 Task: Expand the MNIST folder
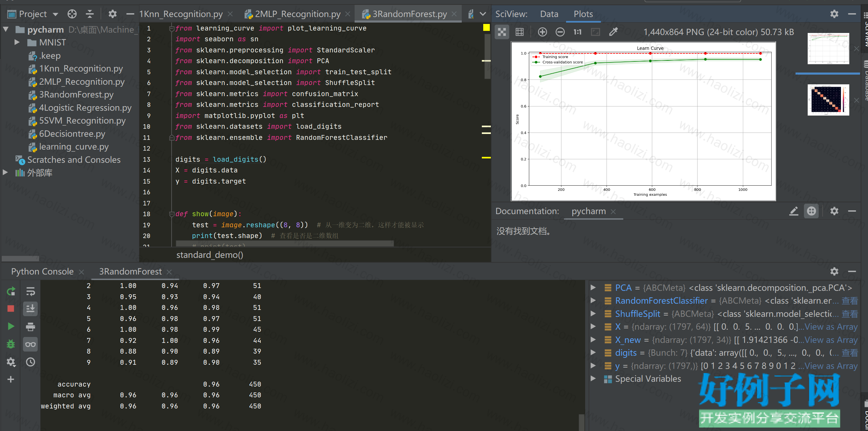point(17,42)
